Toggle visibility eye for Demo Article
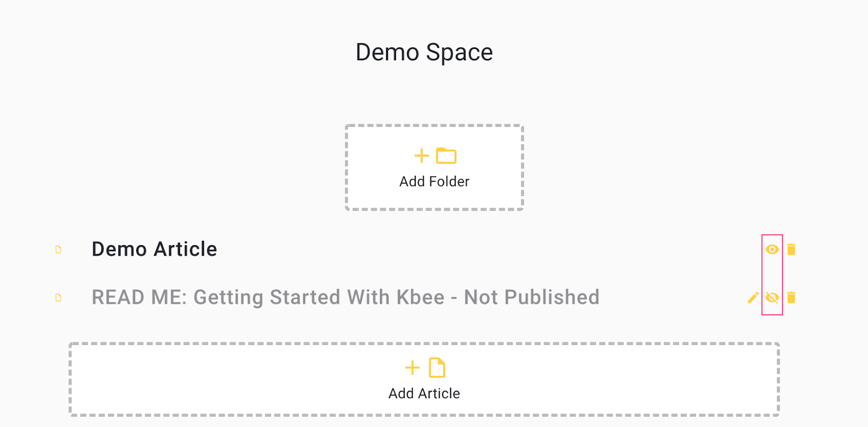868x427 pixels. coord(772,249)
